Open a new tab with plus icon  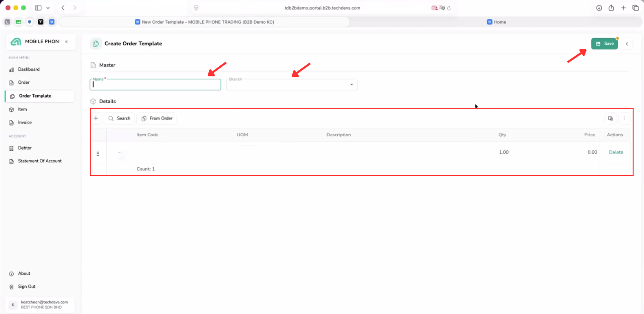(x=623, y=8)
